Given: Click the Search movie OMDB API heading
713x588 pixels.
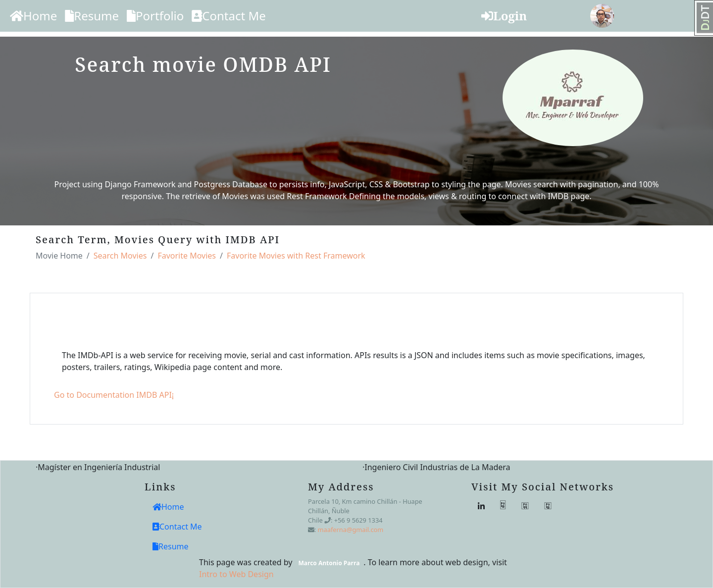Looking at the screenshot, I should (203, 65).
